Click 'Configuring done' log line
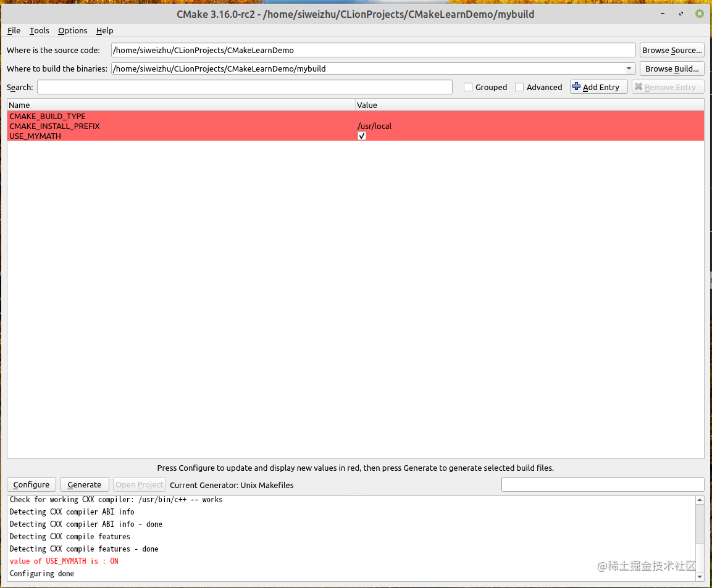This screenshot has width=712, height=588. pos(42,573)
